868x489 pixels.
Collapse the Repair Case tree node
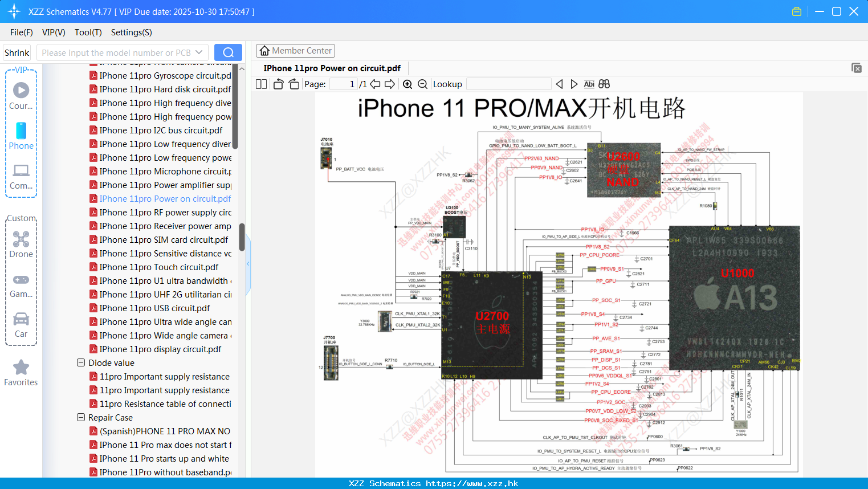point(81,417)
